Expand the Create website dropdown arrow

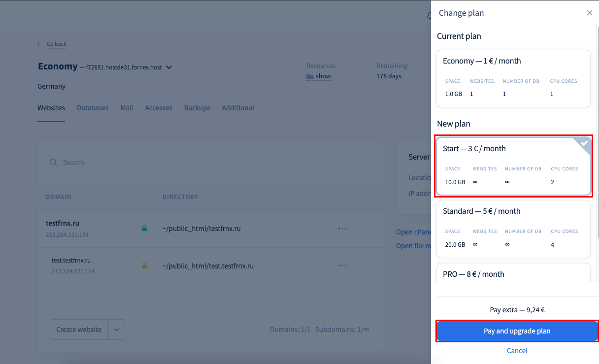117,330
